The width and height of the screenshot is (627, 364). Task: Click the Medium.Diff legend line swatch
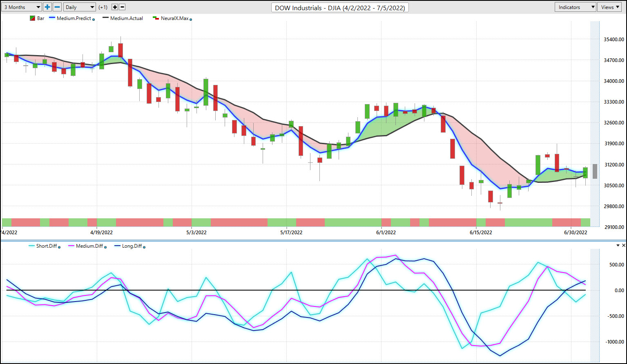71,246
